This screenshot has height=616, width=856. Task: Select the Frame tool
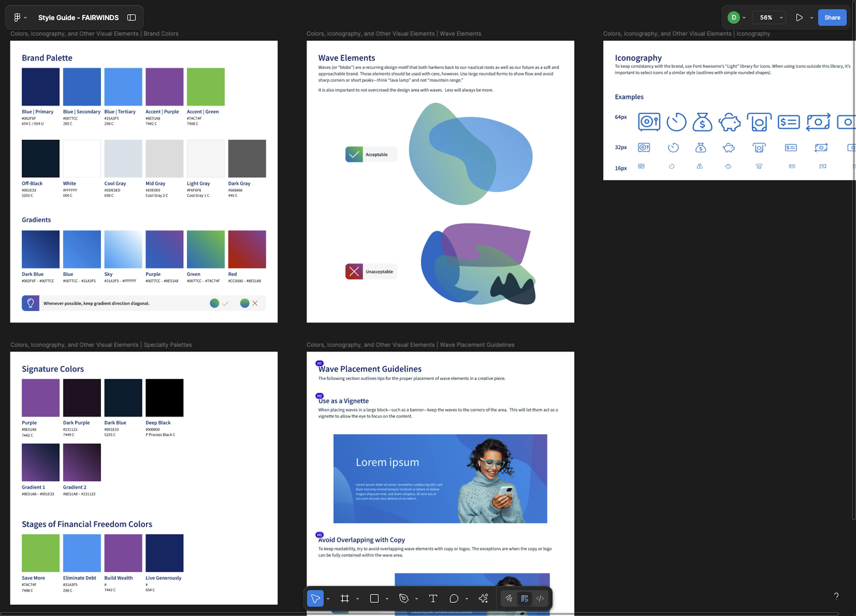pyautogui.click(x=345, y=598)
